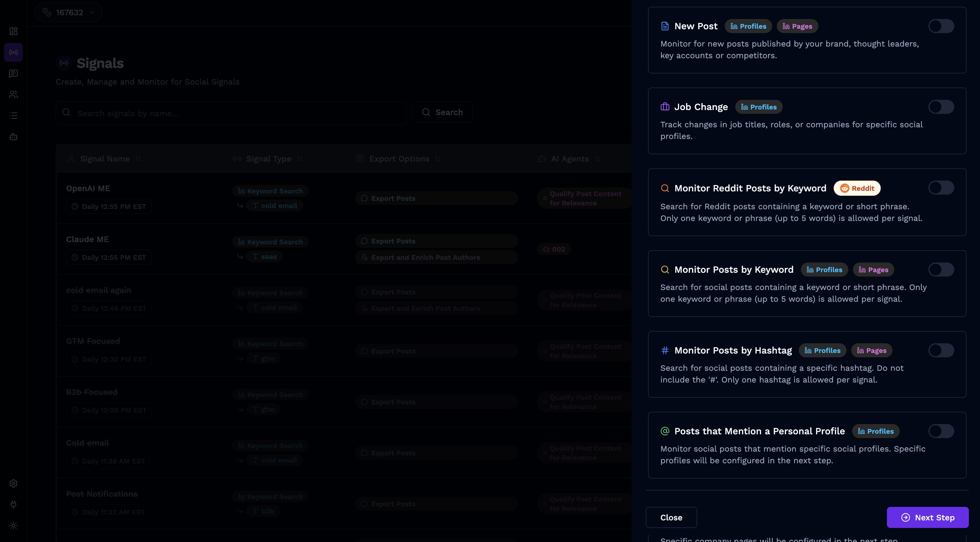Click the AI bot icon in sidebar
The width and height of the screenshot is (980, 542).
(x=13, y=137)
